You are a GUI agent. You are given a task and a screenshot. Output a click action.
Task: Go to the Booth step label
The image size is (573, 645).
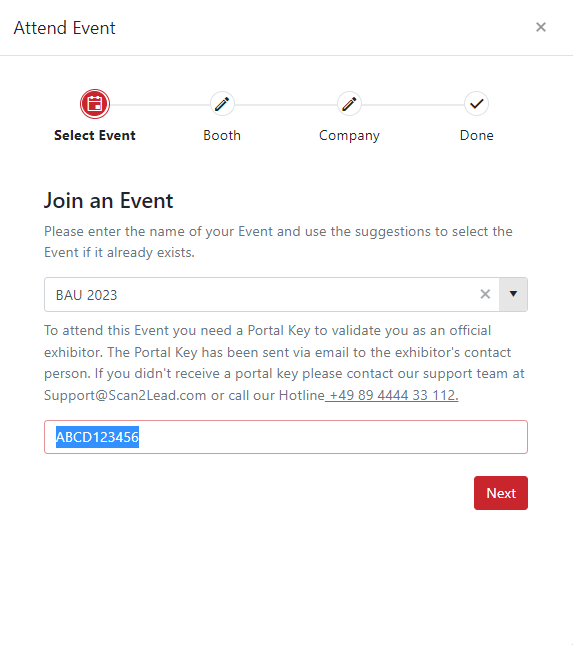tap(222, 135)
